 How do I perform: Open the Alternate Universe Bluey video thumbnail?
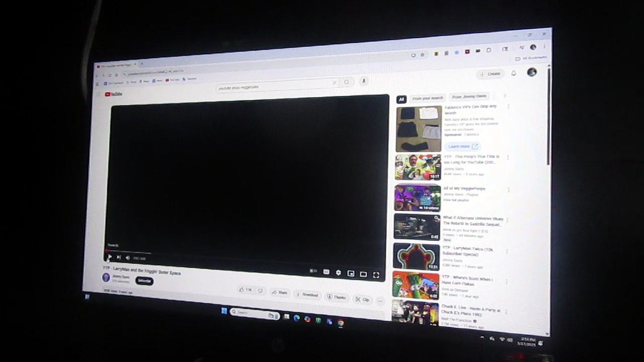[417, 227]
